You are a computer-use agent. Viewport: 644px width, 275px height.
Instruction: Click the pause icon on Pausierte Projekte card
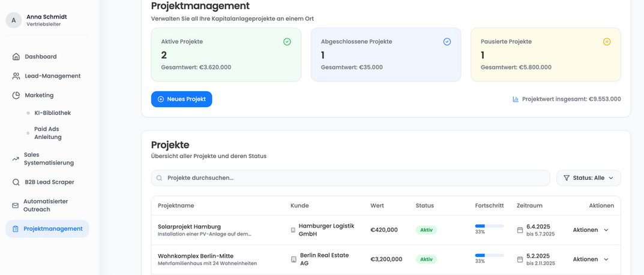point(607,42)
